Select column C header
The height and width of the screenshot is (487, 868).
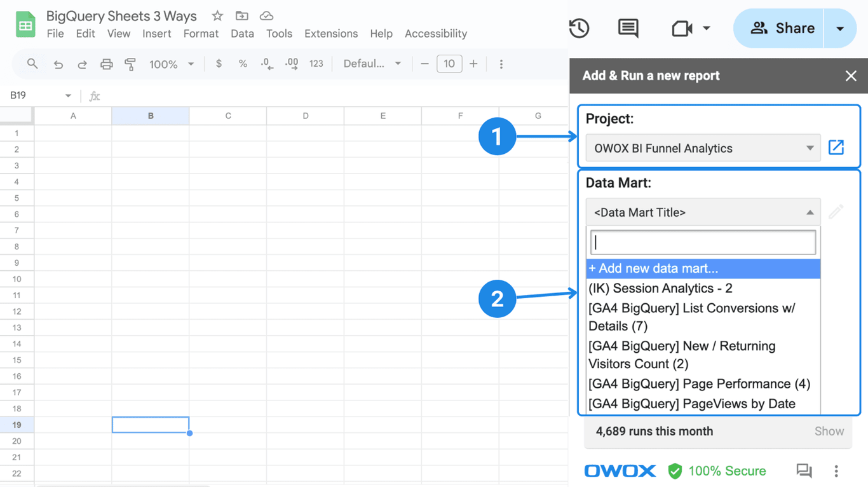[x=228, y=116]
